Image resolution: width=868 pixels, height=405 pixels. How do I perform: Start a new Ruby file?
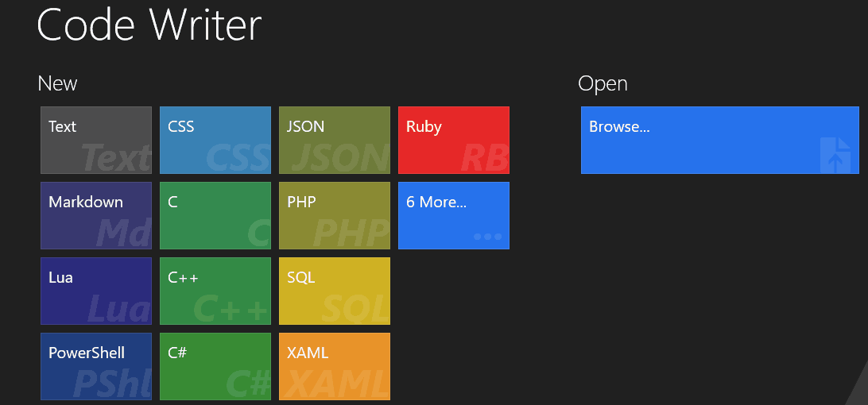[454, 140]
